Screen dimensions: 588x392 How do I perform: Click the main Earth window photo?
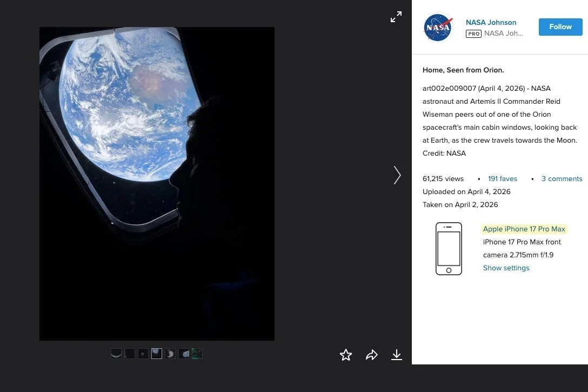[x=157, y=184]
